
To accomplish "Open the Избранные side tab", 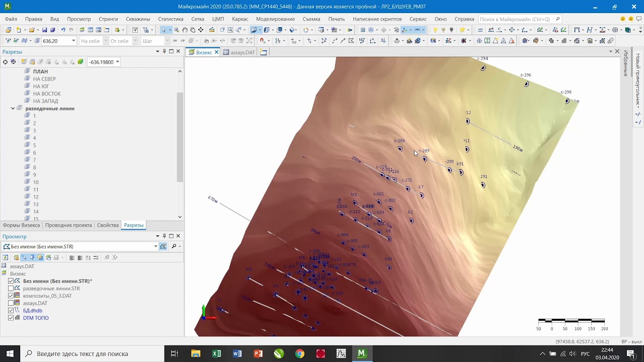I will click(x=626, y=62).
